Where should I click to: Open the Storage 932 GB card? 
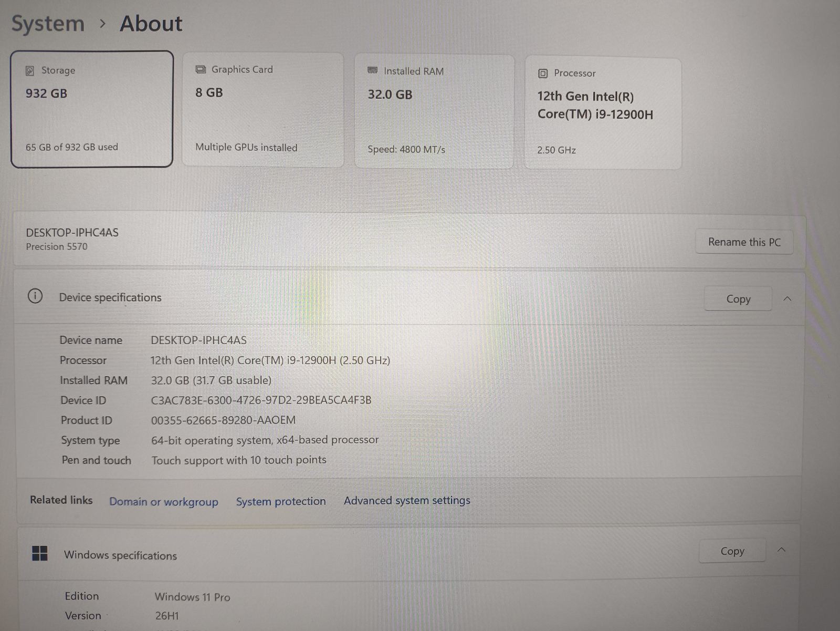coord(92,109)
